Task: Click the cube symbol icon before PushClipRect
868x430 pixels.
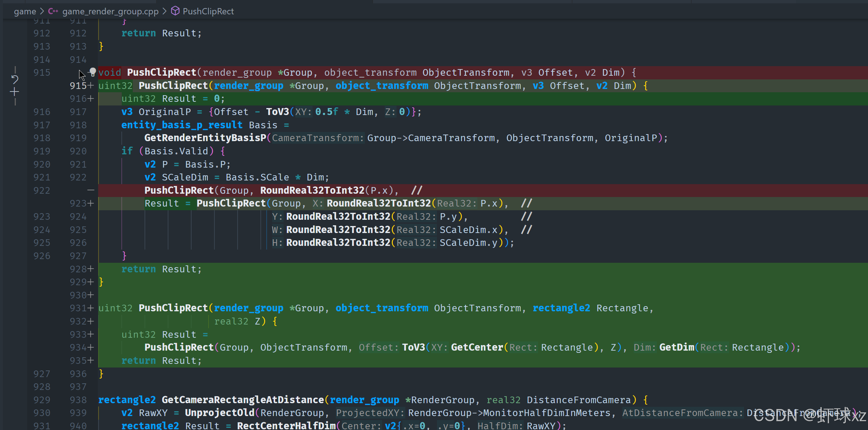Action: (175, 11)
